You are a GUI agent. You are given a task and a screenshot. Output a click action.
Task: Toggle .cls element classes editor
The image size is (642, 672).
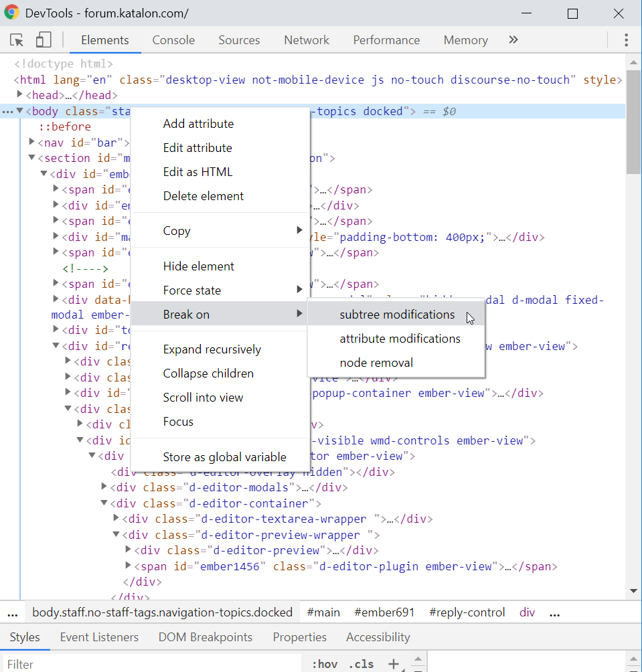(x=361, y=664)
